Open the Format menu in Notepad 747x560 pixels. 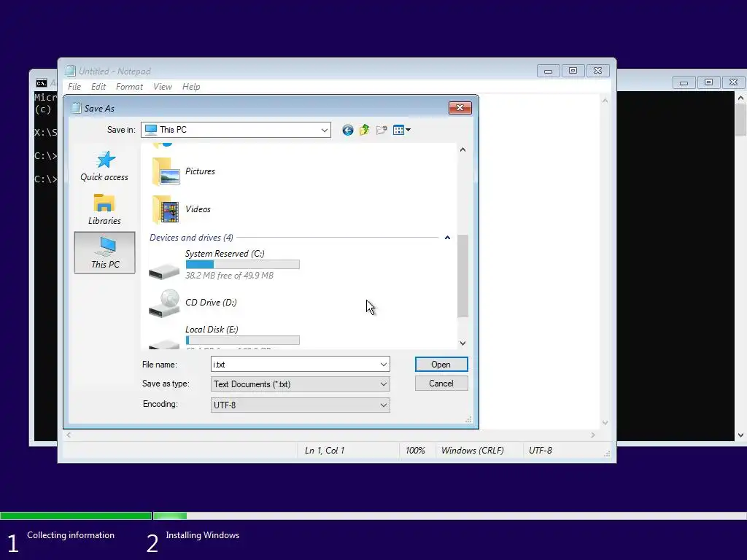click(129, 87)
